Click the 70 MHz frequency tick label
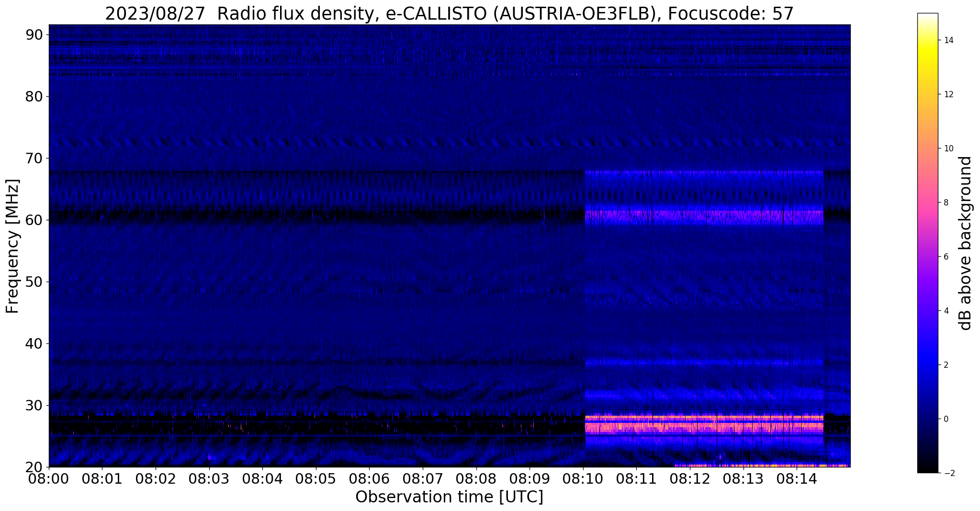 34,158
